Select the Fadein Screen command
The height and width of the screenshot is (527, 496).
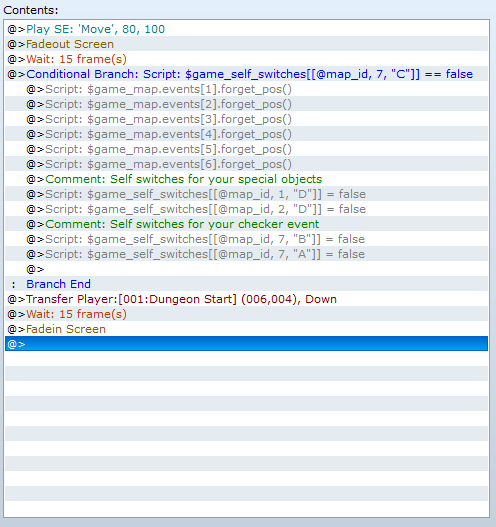tap(246, 329)
